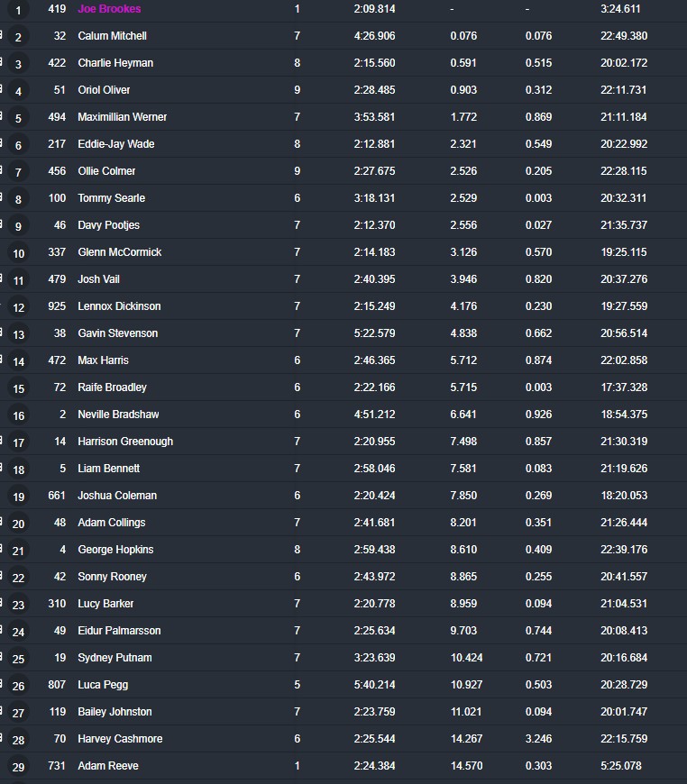Click the position 25 circle badge
The width and height of the screenshot is (687, 784).
tap(18, 659)
